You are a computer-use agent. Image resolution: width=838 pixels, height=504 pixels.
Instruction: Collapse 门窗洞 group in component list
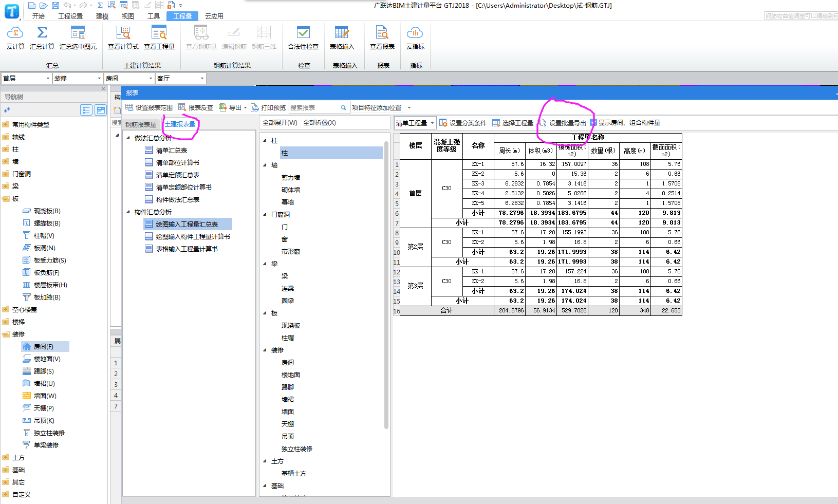pyautogui.click(x=265, y=214)
